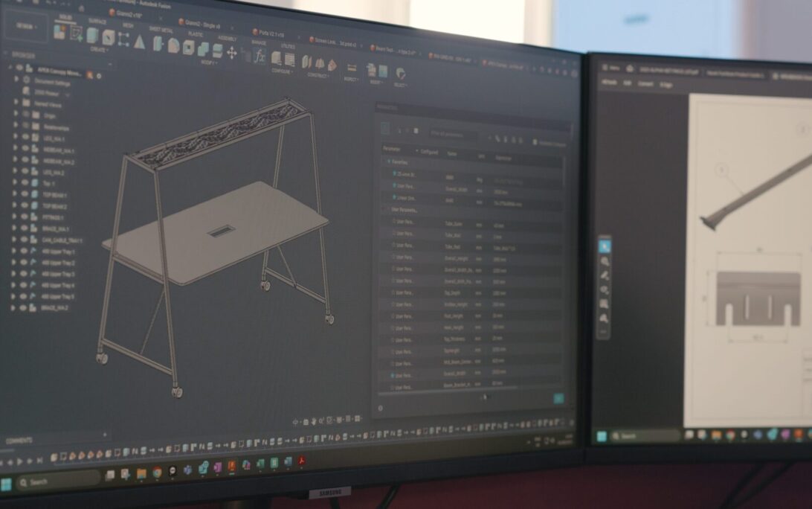Open Chrome from the taskbar
This screenshot has height=509, width=812.
[157, 473]
